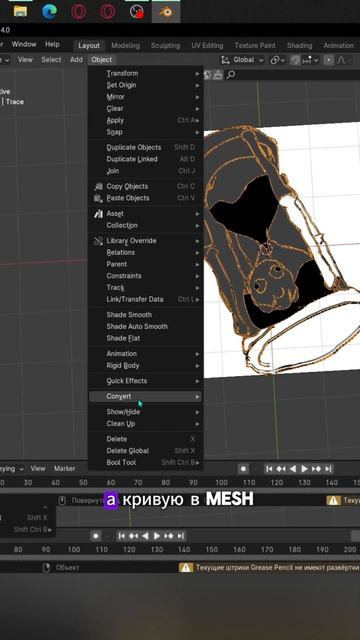Select Duplicate Linked in the menu

[145, 159]
